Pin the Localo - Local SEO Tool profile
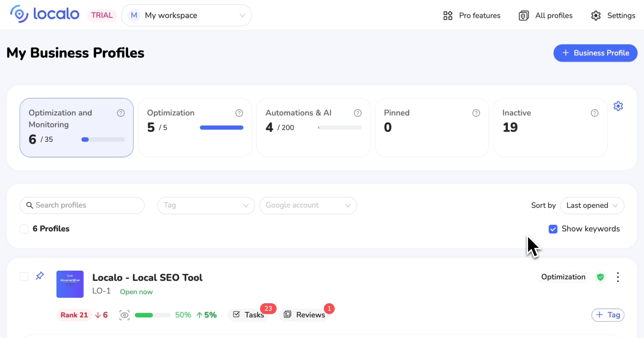The height and width of the screenshot is (338, 644). coord(40,276)
